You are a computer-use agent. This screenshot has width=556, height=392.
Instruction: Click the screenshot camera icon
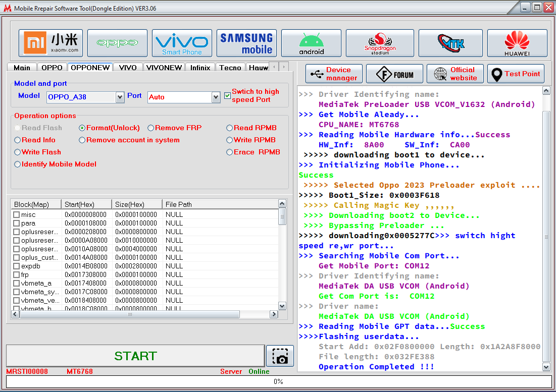tap(280, 356)
